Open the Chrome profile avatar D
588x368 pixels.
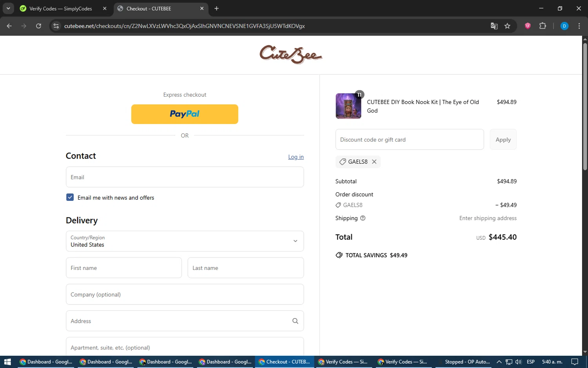(564, 26)
